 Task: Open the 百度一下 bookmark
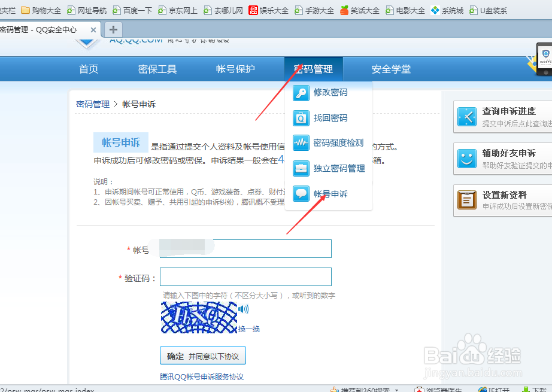point(132,11)
